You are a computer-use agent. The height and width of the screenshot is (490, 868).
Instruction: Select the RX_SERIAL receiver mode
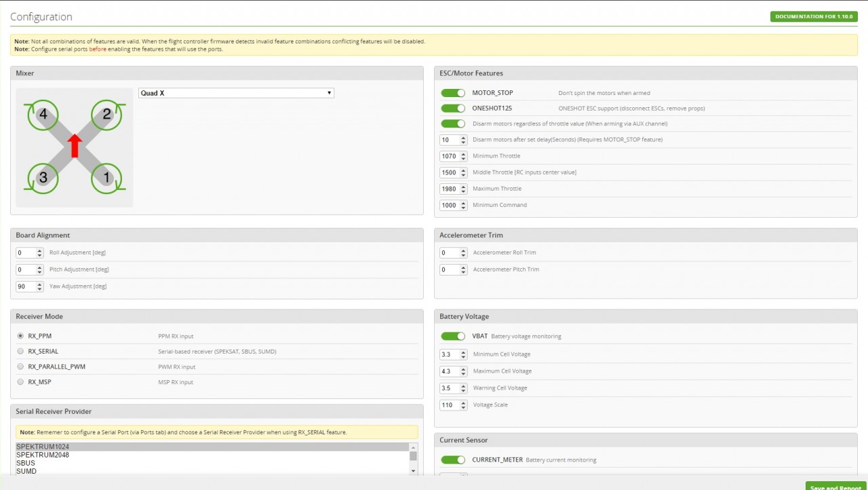click(20, 352)
